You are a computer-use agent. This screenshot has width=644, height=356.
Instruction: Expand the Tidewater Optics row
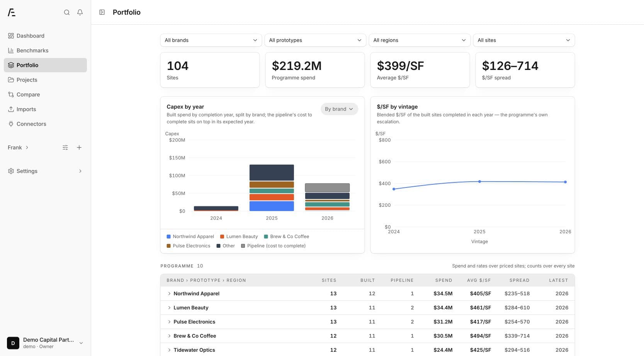[x=169, y=350]
